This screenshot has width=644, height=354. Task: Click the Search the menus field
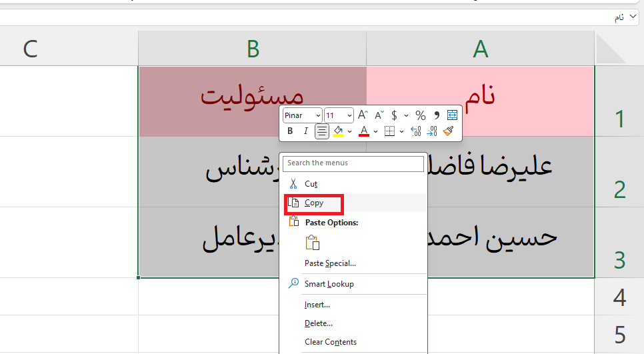point(355,163)
